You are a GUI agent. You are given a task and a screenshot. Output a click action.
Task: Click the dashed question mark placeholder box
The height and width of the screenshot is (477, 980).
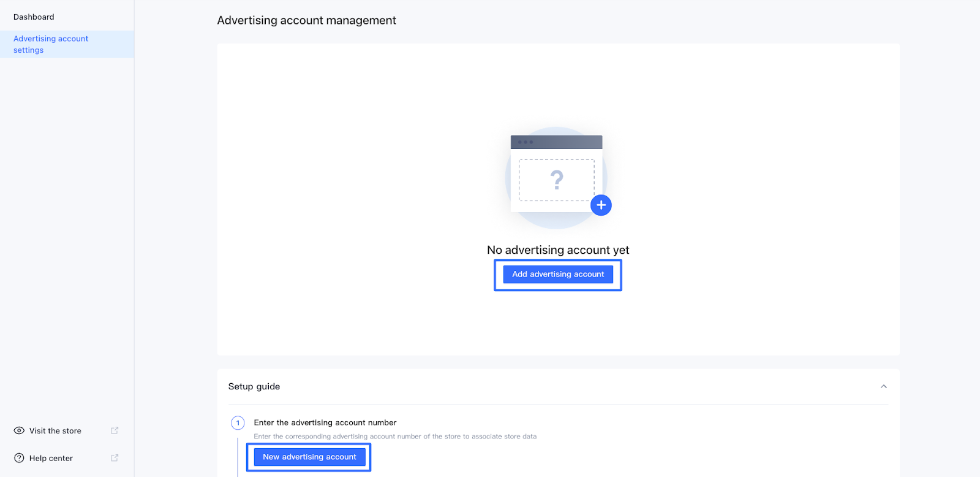[556, 180]
